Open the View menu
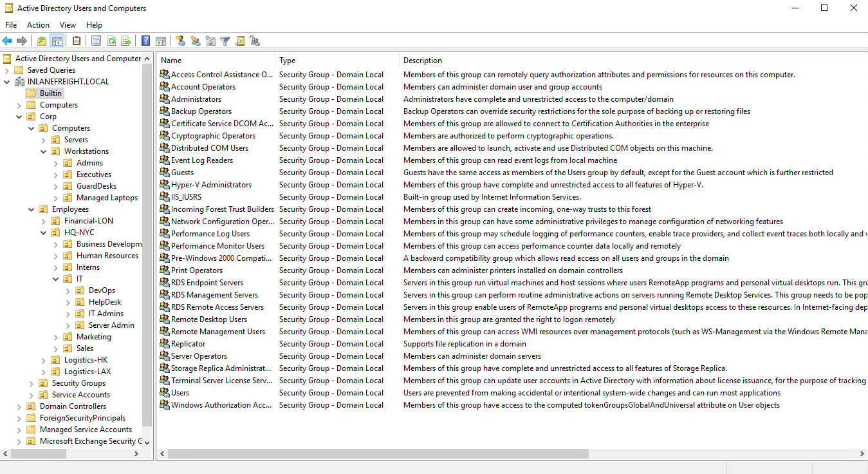 [68, 25]
